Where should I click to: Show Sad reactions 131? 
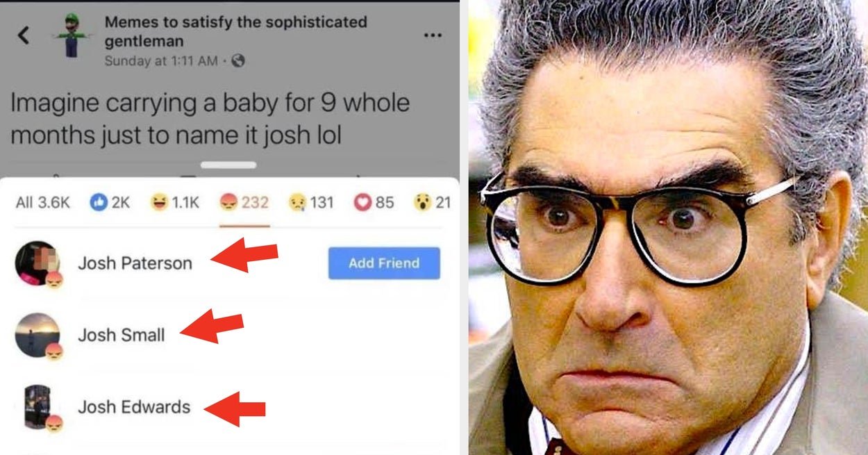point(310,202)
